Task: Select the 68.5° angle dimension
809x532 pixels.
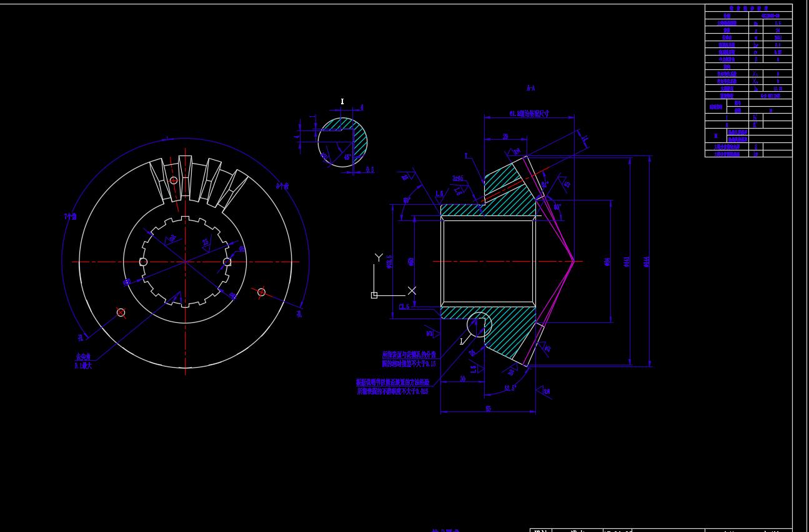Action: click(510, 388)
